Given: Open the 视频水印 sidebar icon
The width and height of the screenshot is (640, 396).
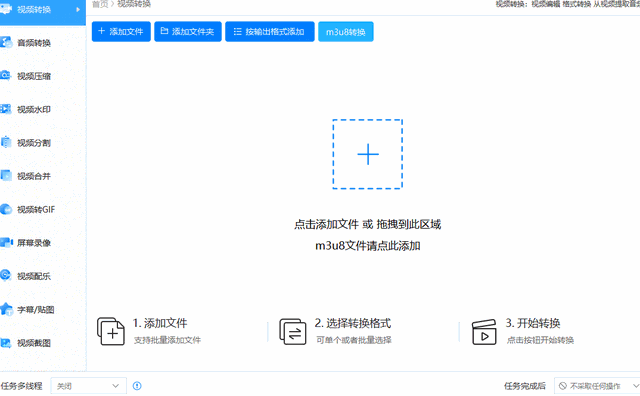Looking at the screenshot, I should pos(5,109).
